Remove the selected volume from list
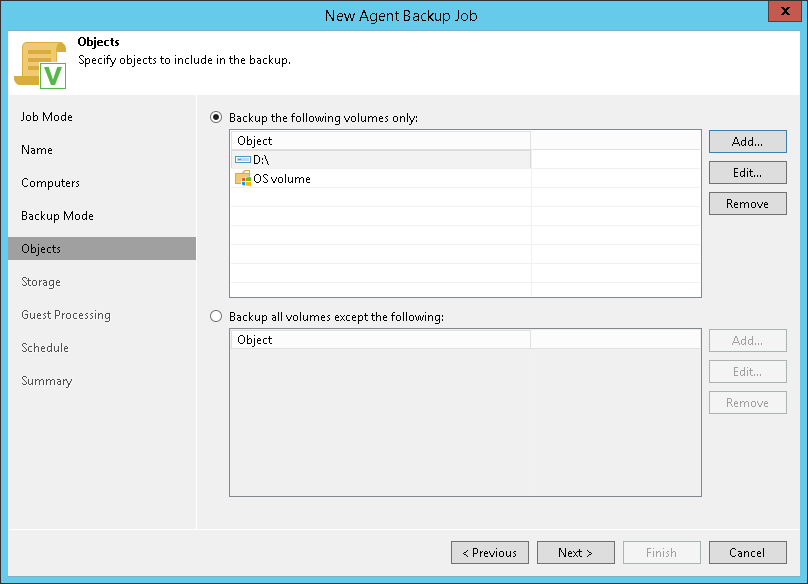Viewport: 808px width, 584px height. [747, 204]
